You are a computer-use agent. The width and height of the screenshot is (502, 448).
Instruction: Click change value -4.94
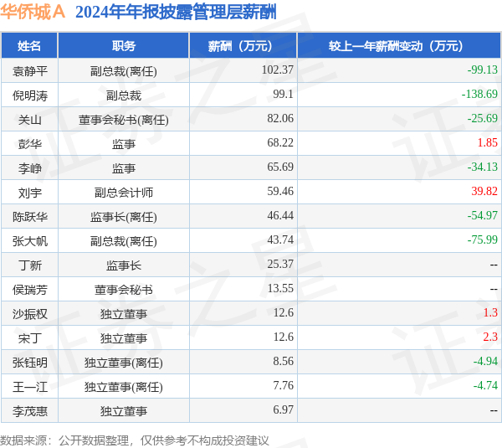485,361
